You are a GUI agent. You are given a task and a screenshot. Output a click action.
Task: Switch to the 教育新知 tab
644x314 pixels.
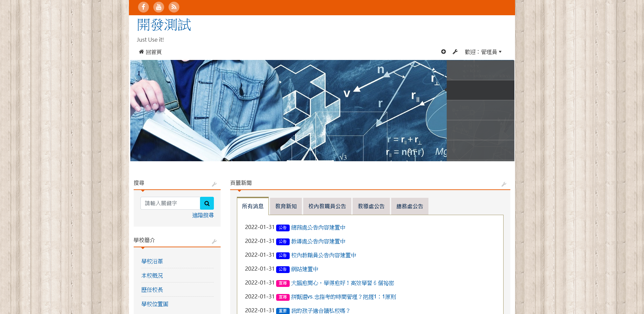pyautogui.click(x=286, y=206)
